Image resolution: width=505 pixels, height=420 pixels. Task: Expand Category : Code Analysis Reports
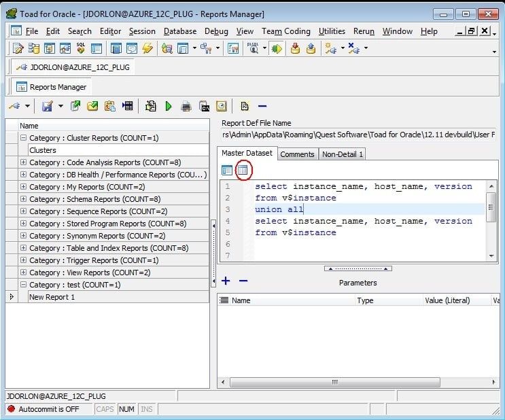(23, 162)
